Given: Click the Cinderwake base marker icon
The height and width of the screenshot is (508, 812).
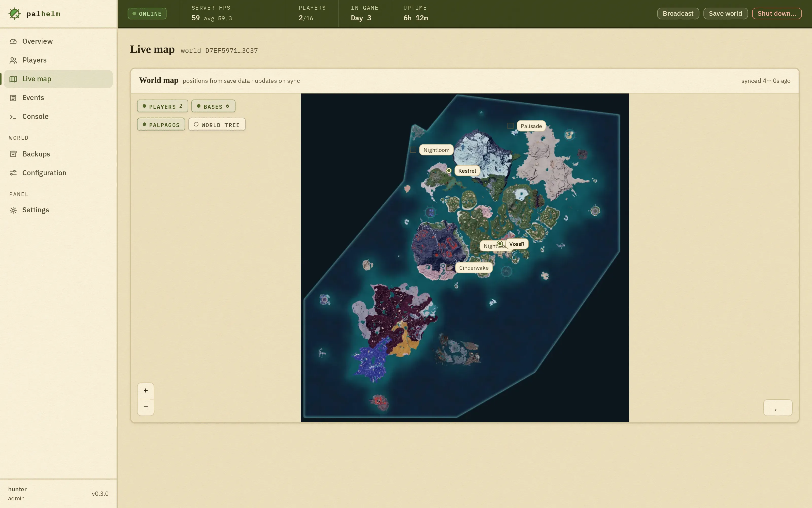Looking at the screenshot, I should [449, 268].
